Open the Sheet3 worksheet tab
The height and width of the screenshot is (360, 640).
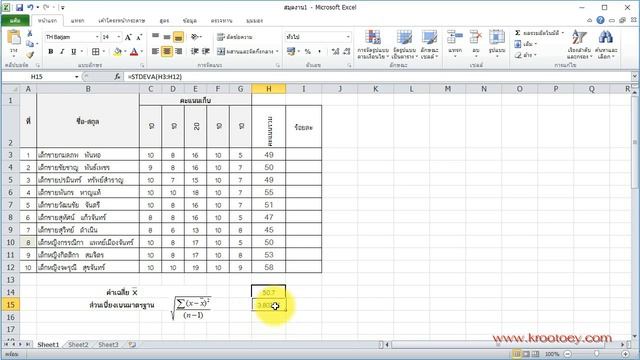(108, 344)
